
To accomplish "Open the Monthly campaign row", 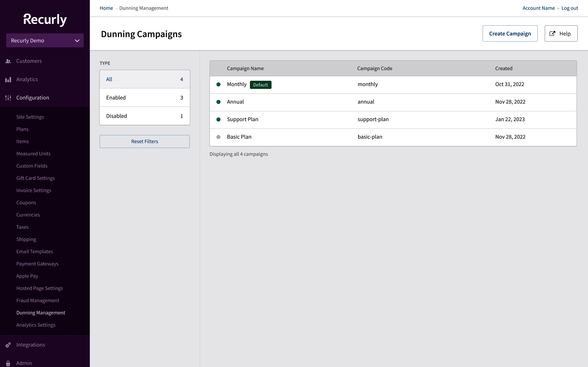I will coord(237,84).
